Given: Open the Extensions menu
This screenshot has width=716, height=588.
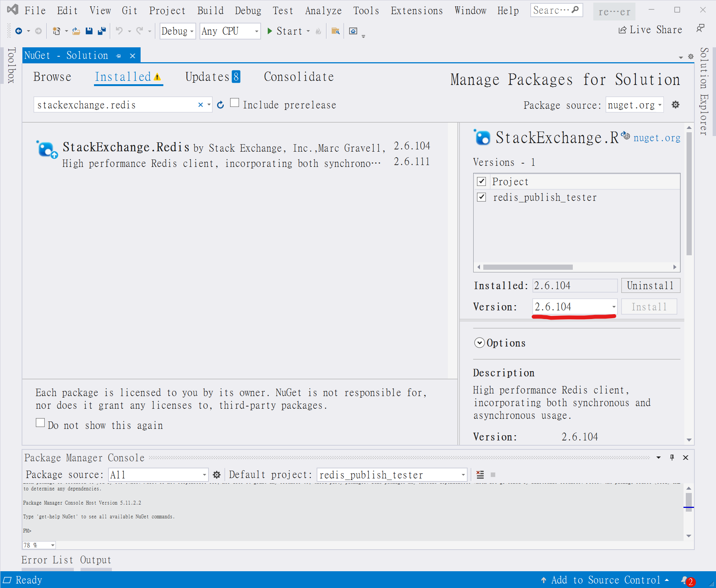Looking at the screenshot, I should (417, 10).
